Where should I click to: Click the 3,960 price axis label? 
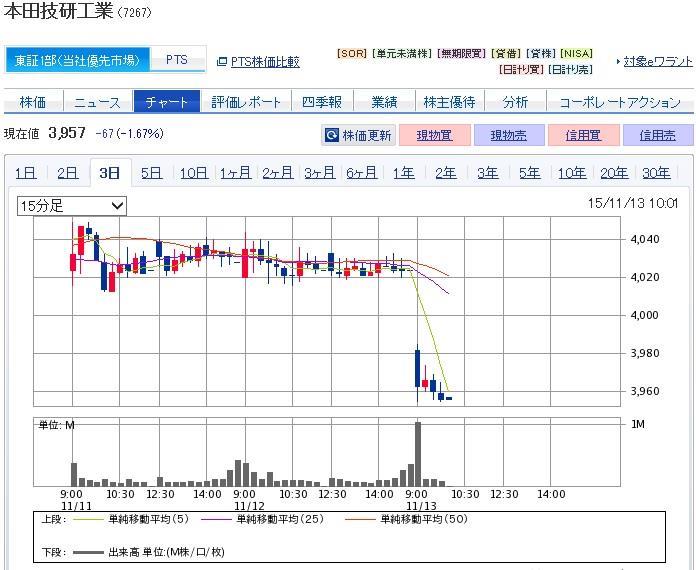point(645,392)
